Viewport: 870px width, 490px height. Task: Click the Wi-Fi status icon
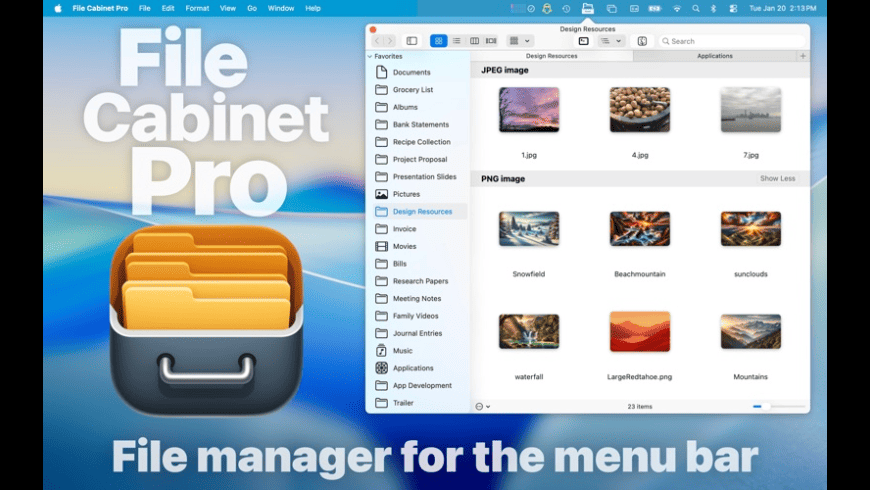[x=677, y=8]
